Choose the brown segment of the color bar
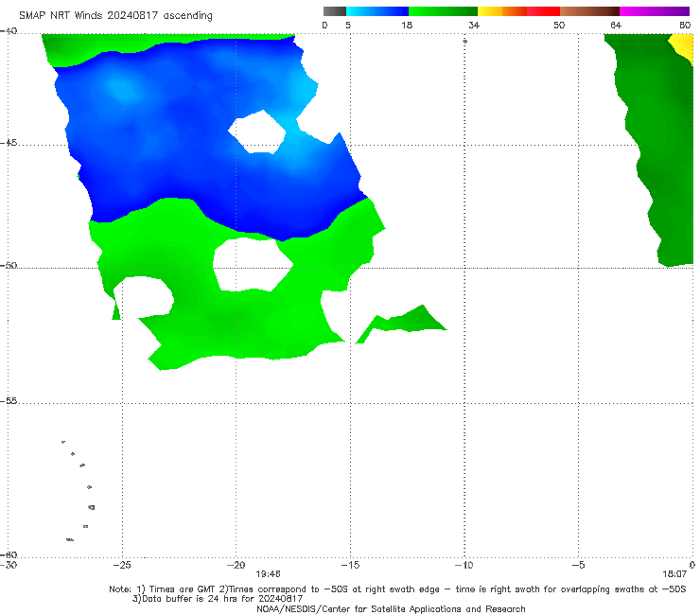700x615 pixels. click(589, 11)
